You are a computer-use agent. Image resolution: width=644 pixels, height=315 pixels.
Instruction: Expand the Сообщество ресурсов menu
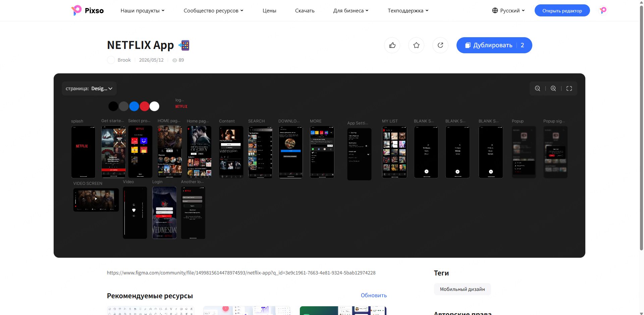(213, 11)
